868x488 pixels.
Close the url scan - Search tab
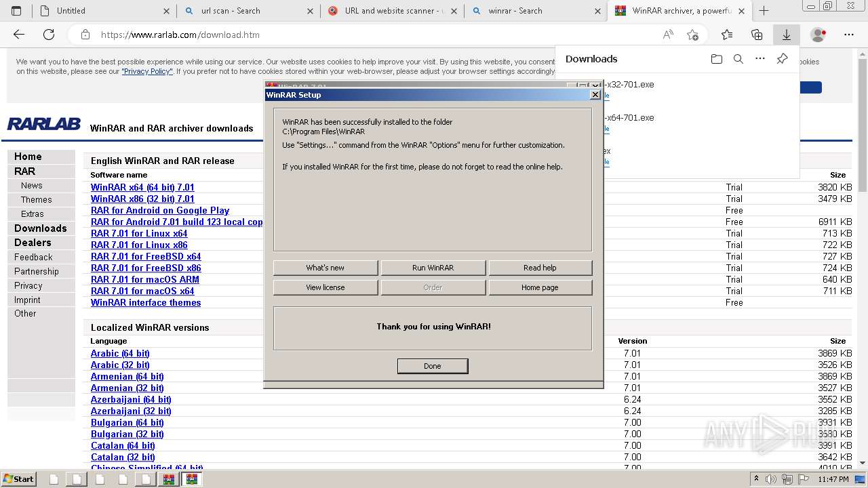[311, 11]
